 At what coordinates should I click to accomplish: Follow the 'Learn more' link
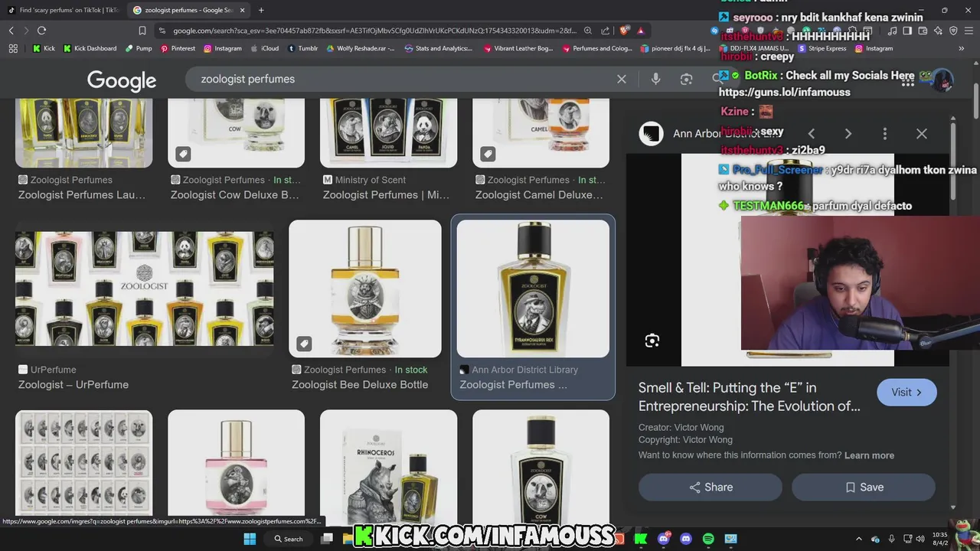click(x=869, y=455)
